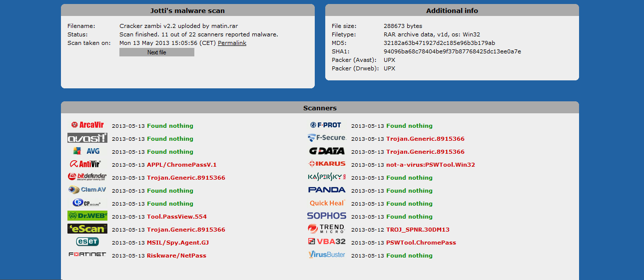
Task: Click VBA32 result PSWTool.ChromePass
Action: (x=421, y=243)
